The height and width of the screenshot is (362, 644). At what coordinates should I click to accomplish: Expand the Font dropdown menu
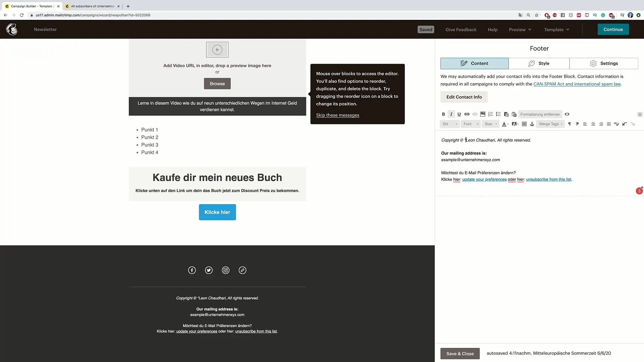pyautogui.click(x=471, y=124)
